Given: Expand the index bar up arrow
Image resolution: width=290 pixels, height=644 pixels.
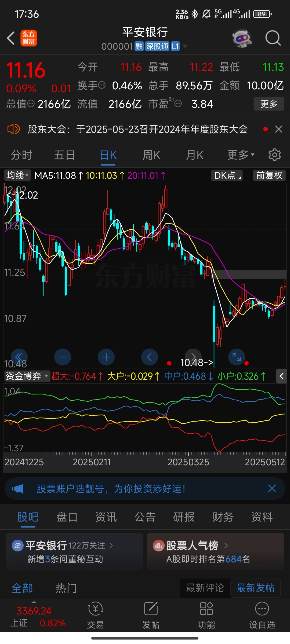Looking at the screenshot, I should pos(34,602).
